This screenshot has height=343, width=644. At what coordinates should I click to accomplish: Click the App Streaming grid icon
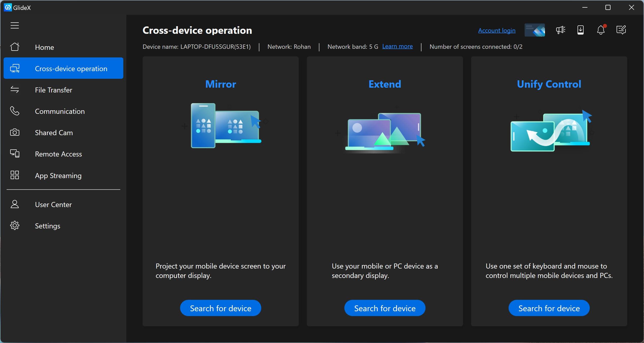point(15,175)
